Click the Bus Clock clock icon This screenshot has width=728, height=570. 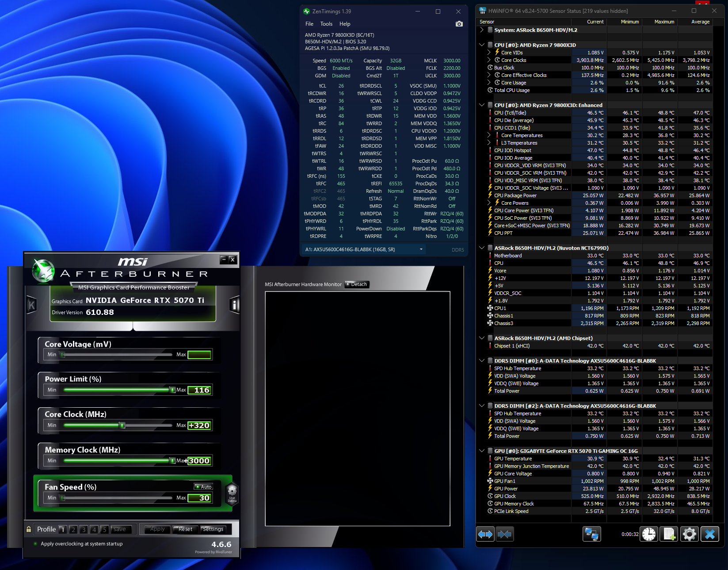point(490,68)
